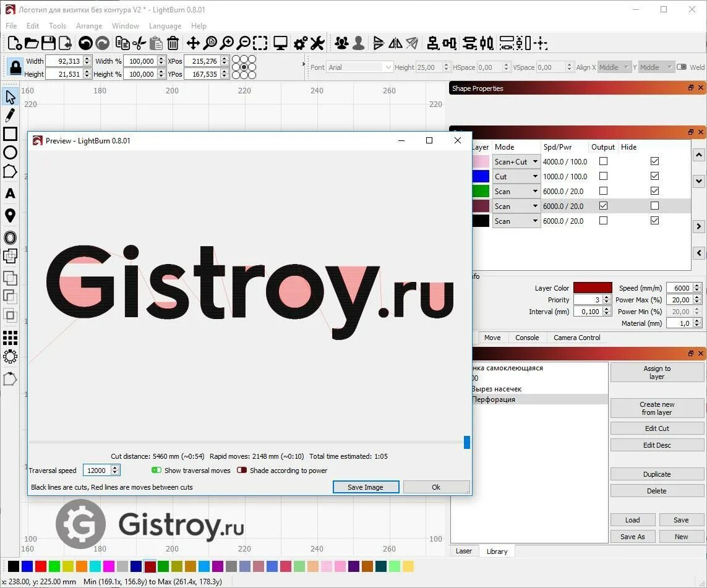Click Ok to close the Preview
This screenshot has height=588, width=707.
tap(436, 487)
